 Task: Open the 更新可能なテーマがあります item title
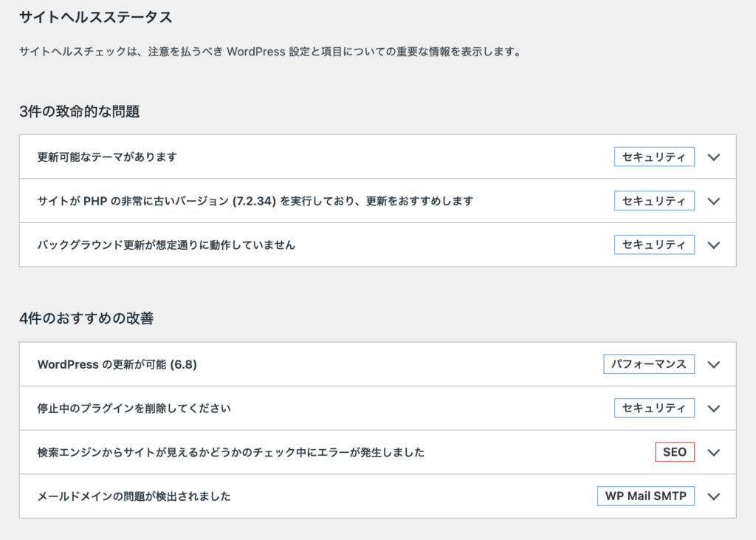(x=107, y=157)
